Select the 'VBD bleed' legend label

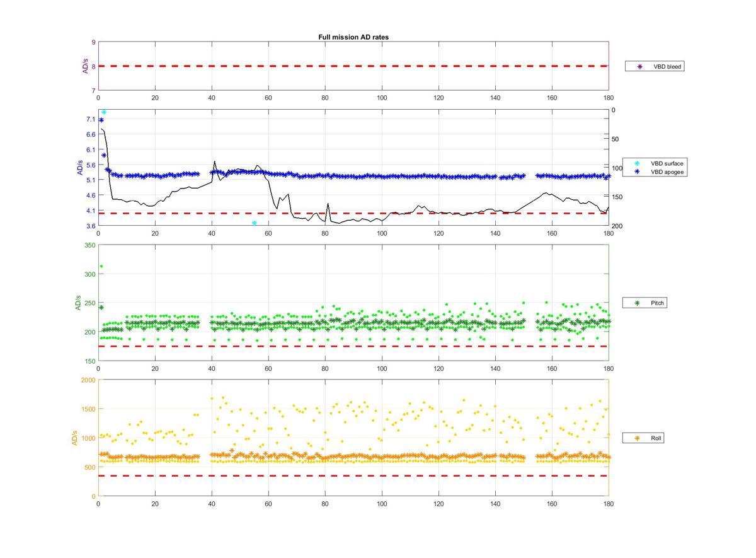pyautogui.click(x=667, y=66)
